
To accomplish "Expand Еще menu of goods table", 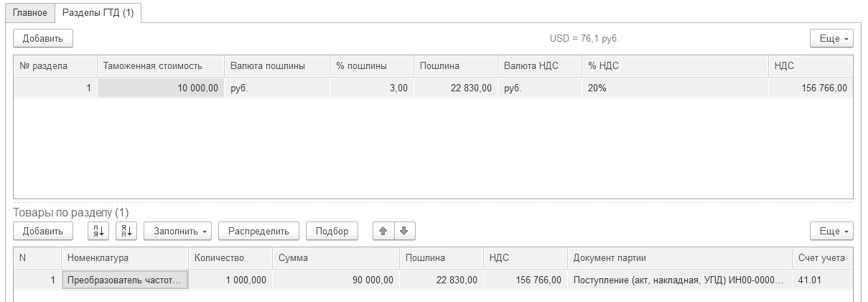I will pos(831,231).
